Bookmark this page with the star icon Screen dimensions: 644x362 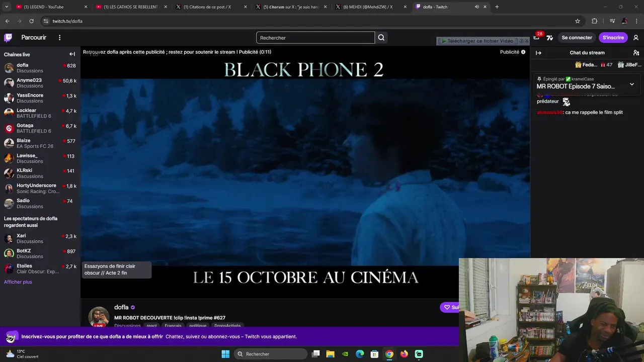tap(578, 21)
